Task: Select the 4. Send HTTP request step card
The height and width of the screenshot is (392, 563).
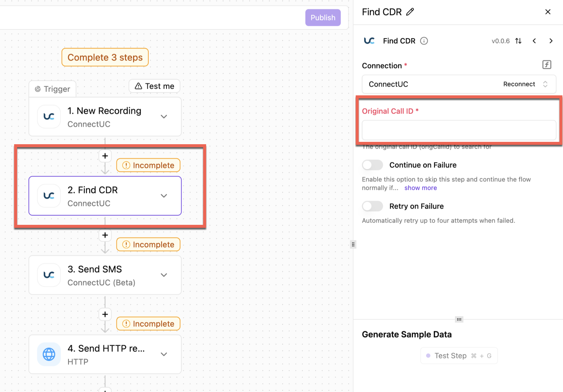Action: coord(105,354)
